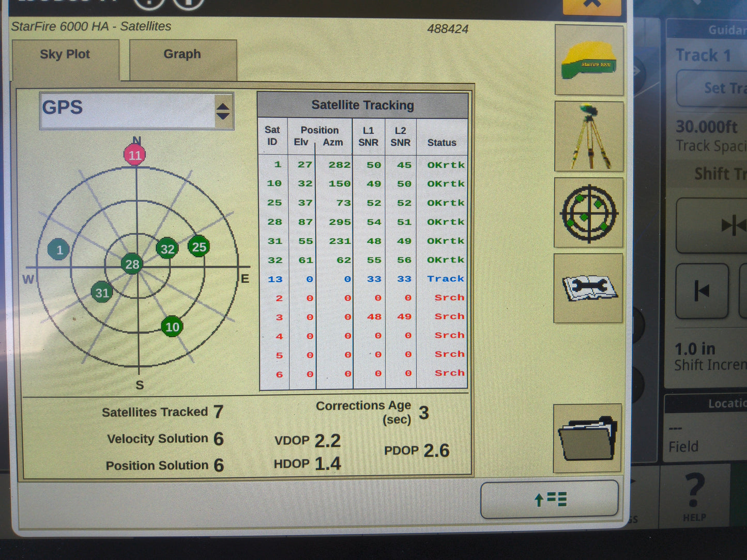Click the Satellite Tracking table header
The height and width of the screenshot is (560, 747).
(x=362, y=105)
